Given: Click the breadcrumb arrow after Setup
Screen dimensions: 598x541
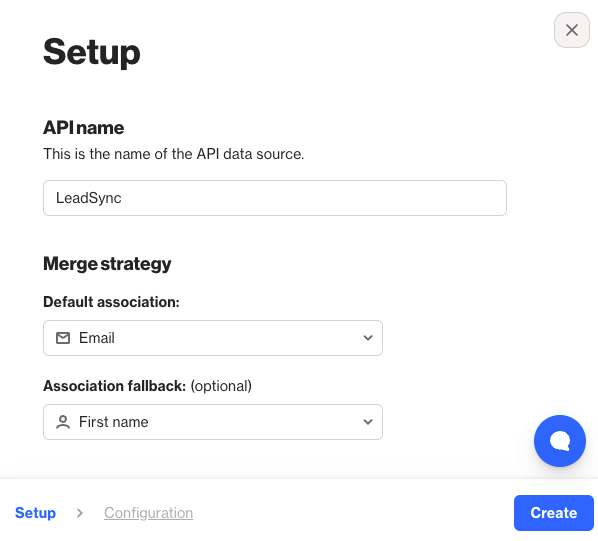Looking at the screenshot, I should click(80, 513).
